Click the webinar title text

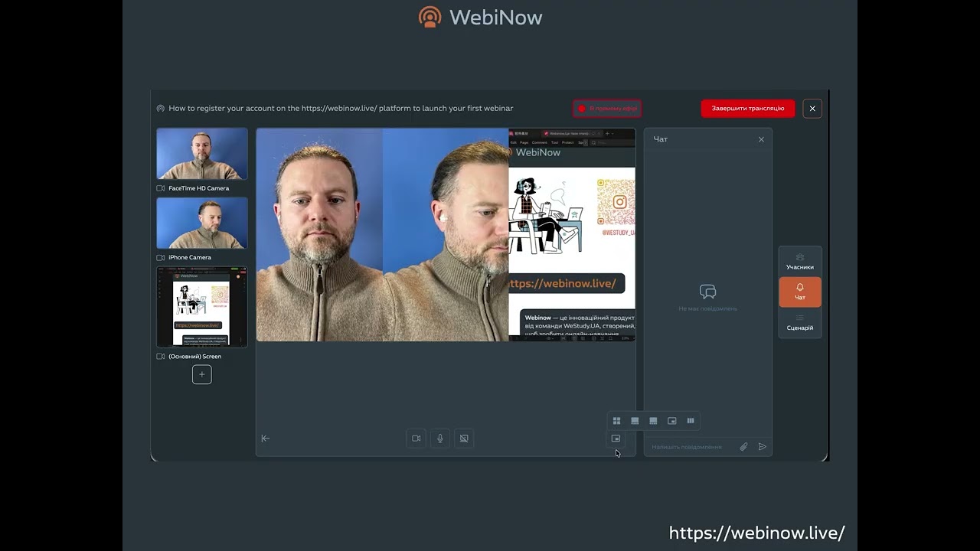coord(341,109)
